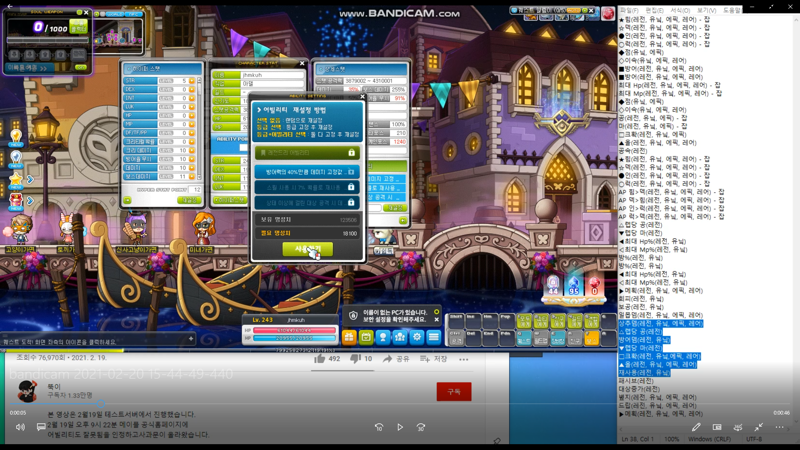Click the green ability apply button
The width and height of the screenshot is (800, 450).
pos(308,248)
